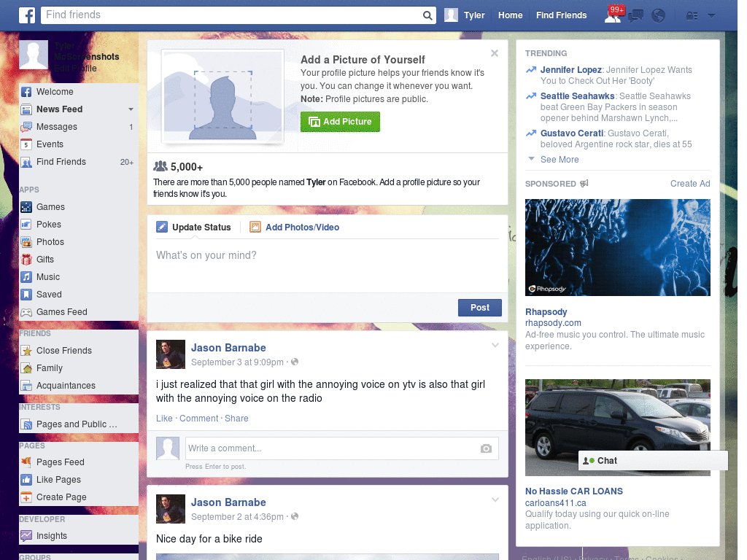Click the green Add Picture button

tap(340, 122)
